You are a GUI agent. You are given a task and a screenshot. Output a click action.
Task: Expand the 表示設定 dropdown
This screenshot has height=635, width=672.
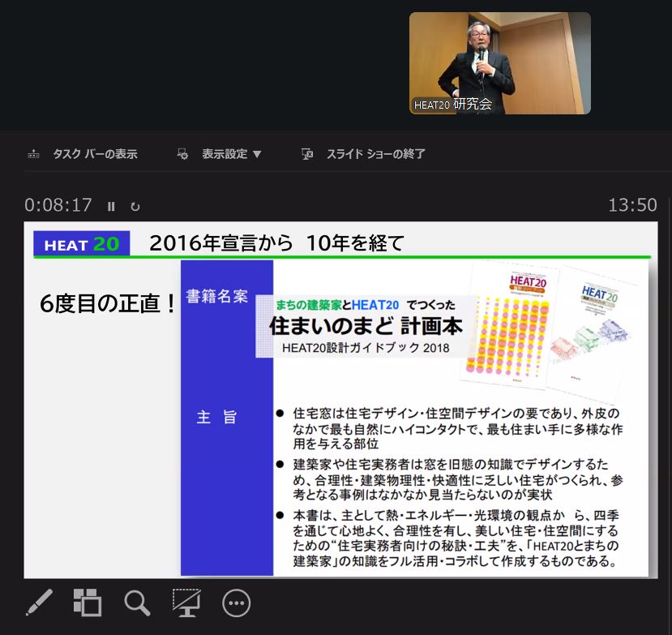point(231,154)
